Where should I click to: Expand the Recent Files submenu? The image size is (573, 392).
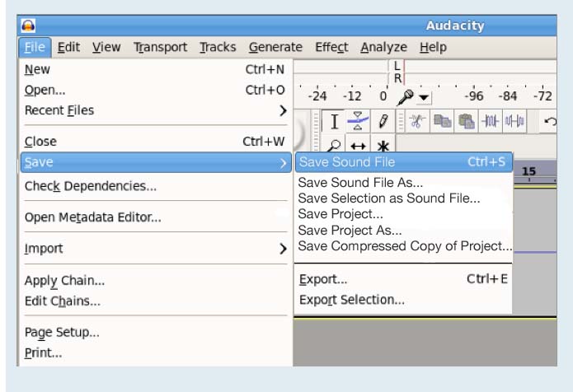click(x=283, y=110)
